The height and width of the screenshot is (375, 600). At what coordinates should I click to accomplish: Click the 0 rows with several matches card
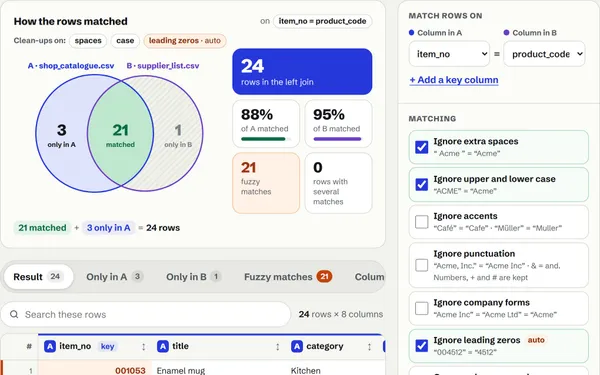point(338,183)
